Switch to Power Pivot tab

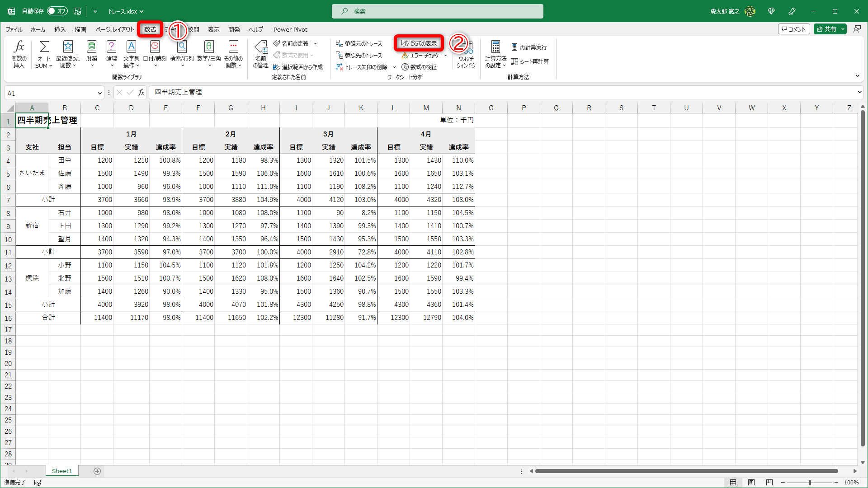pos(290,29)
